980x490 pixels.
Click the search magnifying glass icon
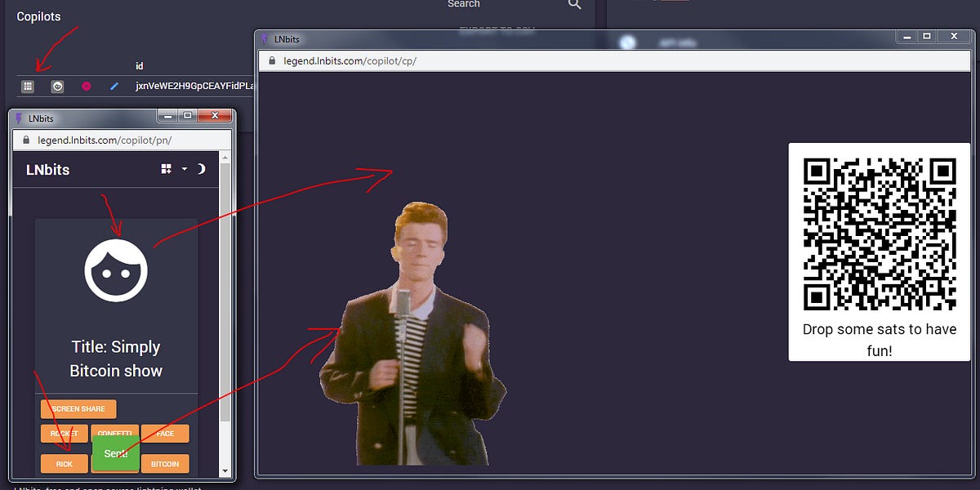[x=574, y=4]
